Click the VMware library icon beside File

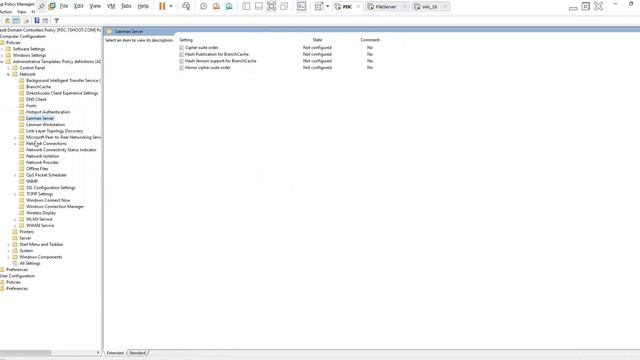[x=52, y=6]
